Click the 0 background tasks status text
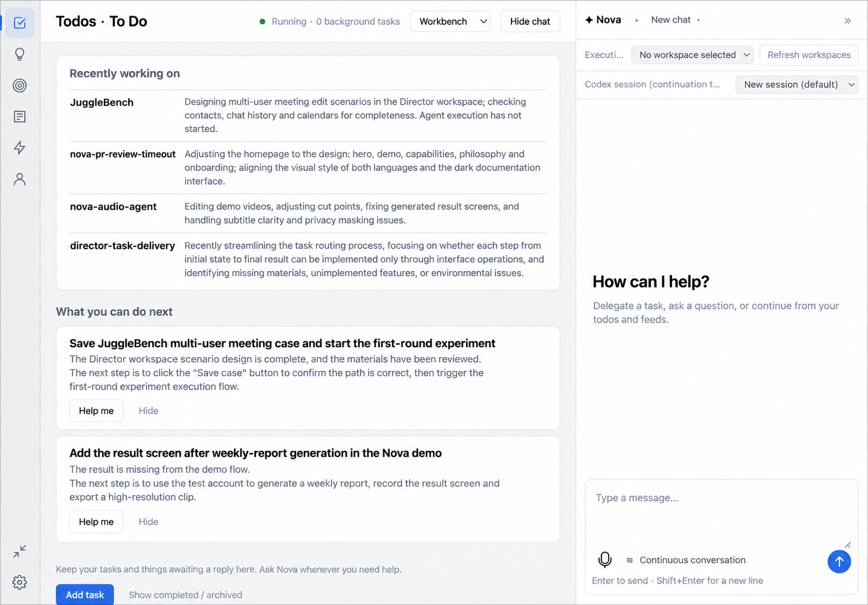Viewport: 868px width, 605px height. (358, 21)
